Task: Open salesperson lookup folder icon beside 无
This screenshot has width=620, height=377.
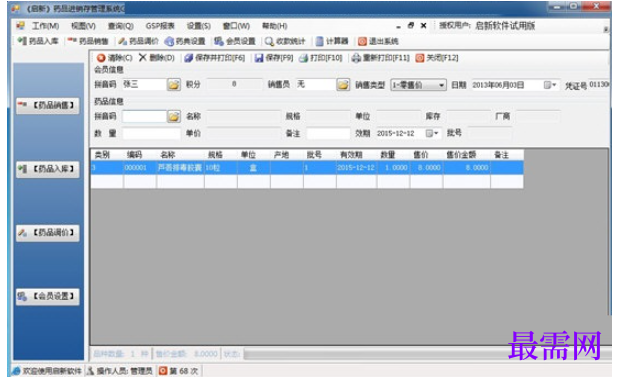Action: tap(343, 84)
